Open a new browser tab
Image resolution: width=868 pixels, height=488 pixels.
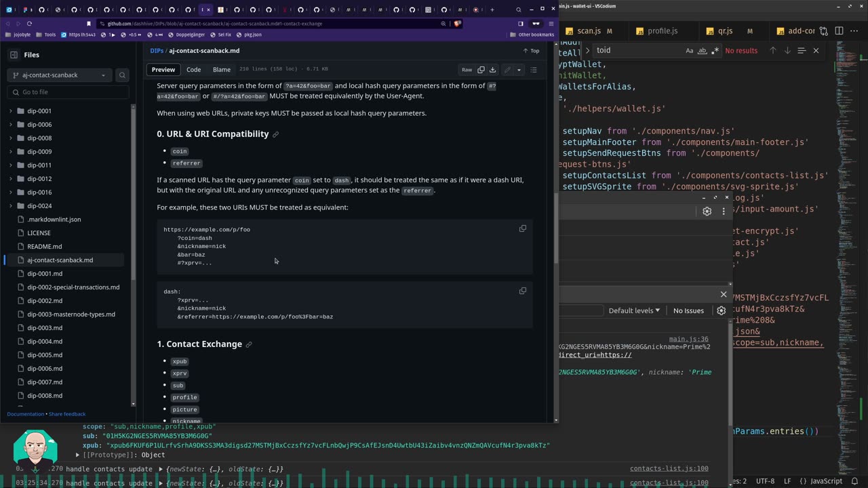click(492, 9)
